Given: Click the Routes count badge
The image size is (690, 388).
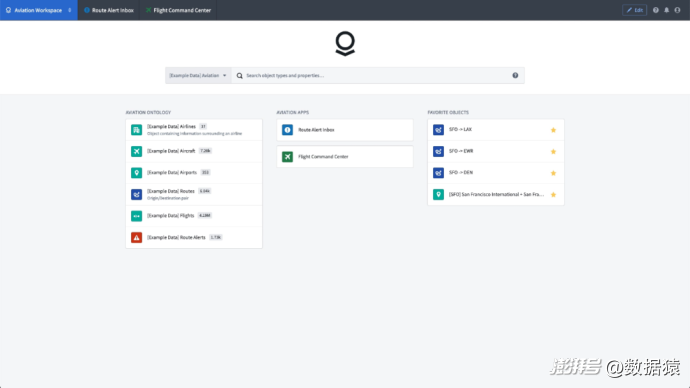Looking at the screenshot, I should click(x=205, y=191).
